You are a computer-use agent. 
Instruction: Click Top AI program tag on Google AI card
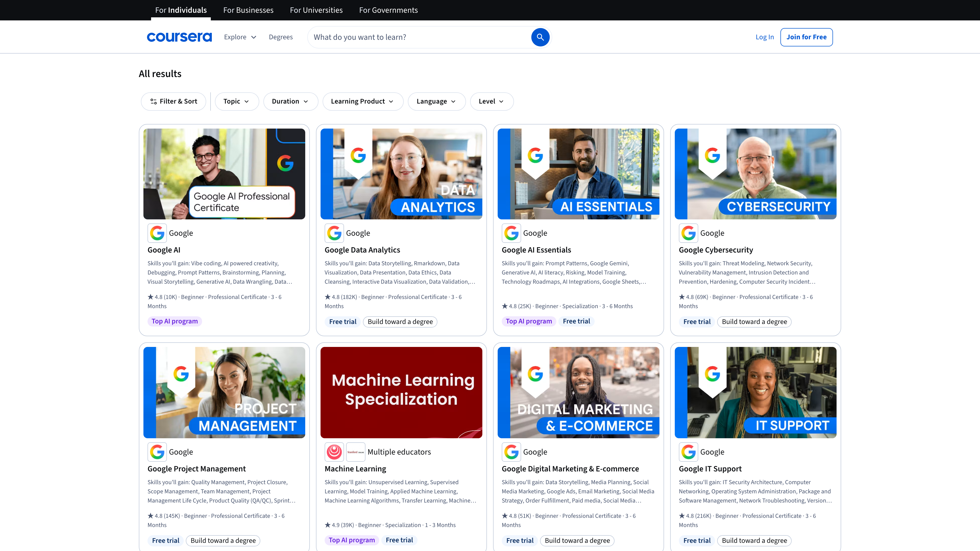pyautogui.click(x=175, y=321)
